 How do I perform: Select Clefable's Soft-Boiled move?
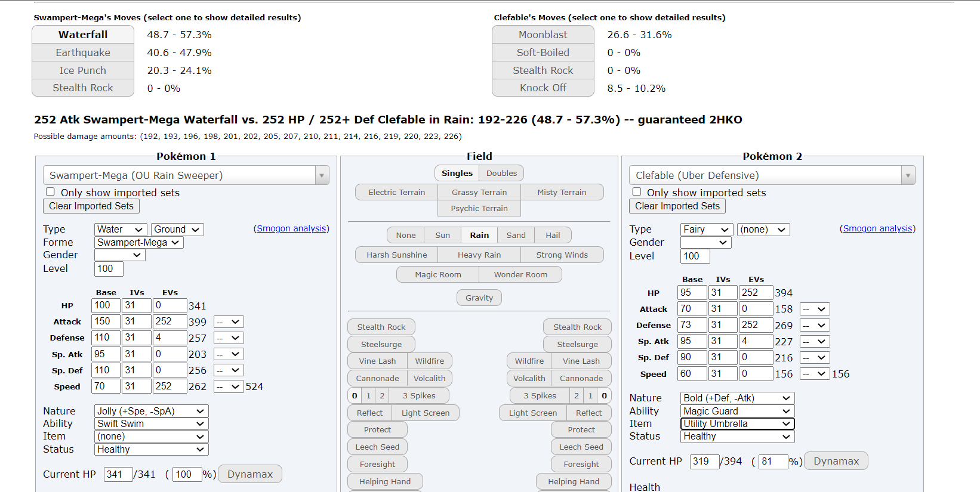543,52
